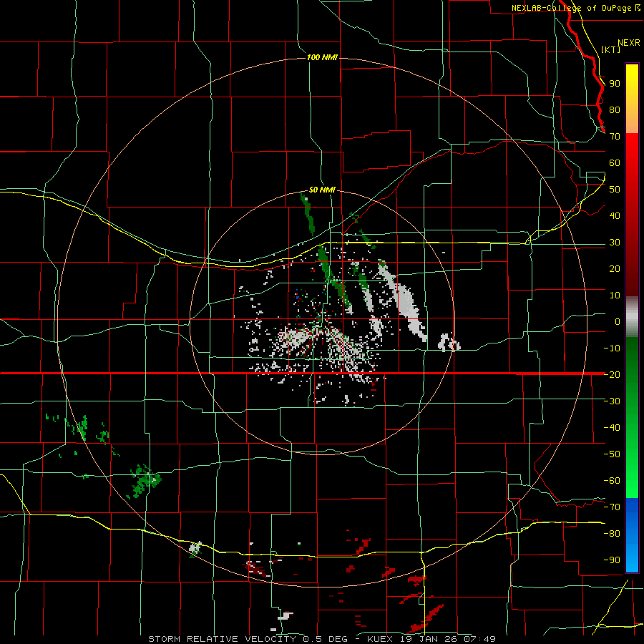Click the KUEX radar site identifier
Screen dimensions: 644x644
379,639
